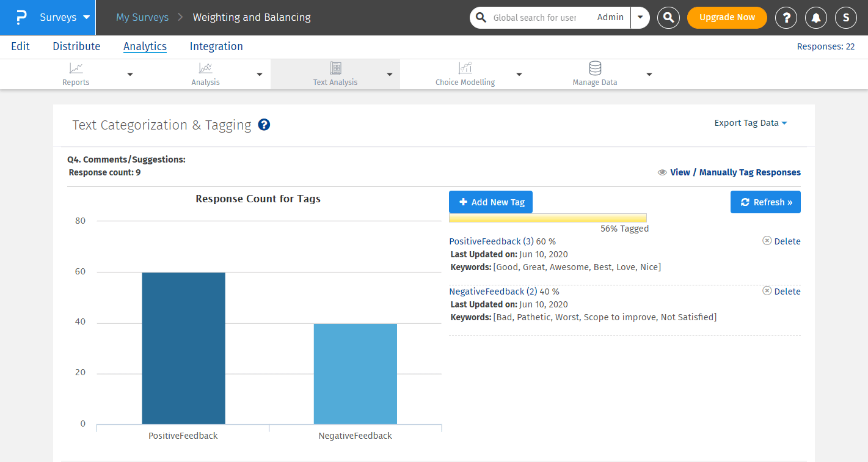Expand the Admin search scope dropdown
Viewport: 868px width, 462px height.
click(640, 18)
